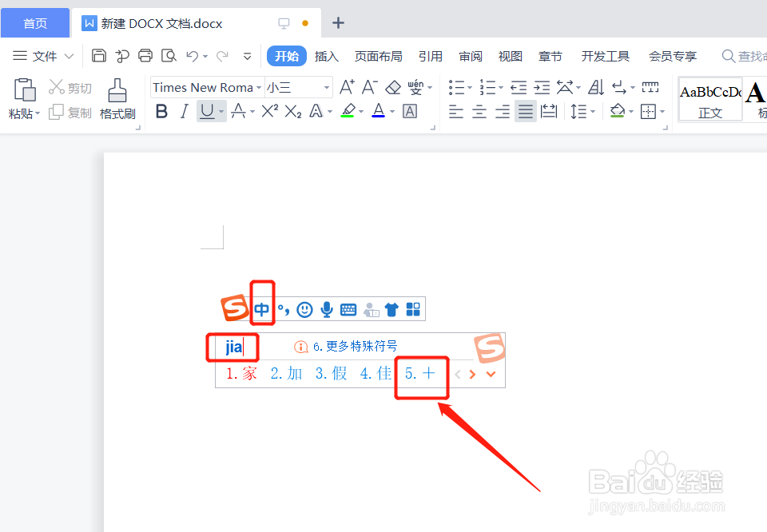This screenshot has height=532, width=767.
Task: Increase indent icon
Action: pyautogui.click(x=542, y=88)
